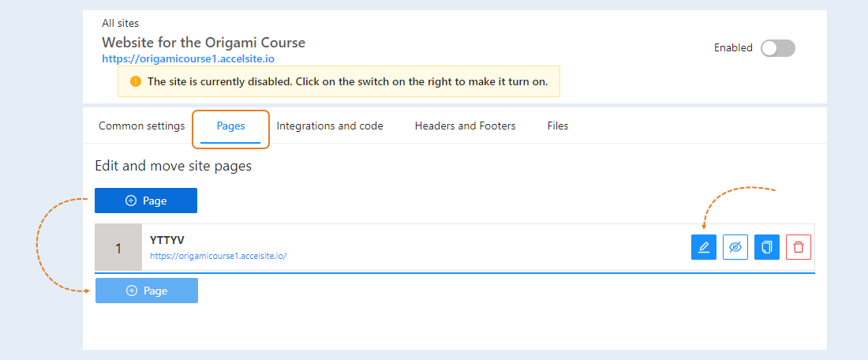The image size is (868, 360).
Task: Select the page number 1 handle block
Action: 118,248
